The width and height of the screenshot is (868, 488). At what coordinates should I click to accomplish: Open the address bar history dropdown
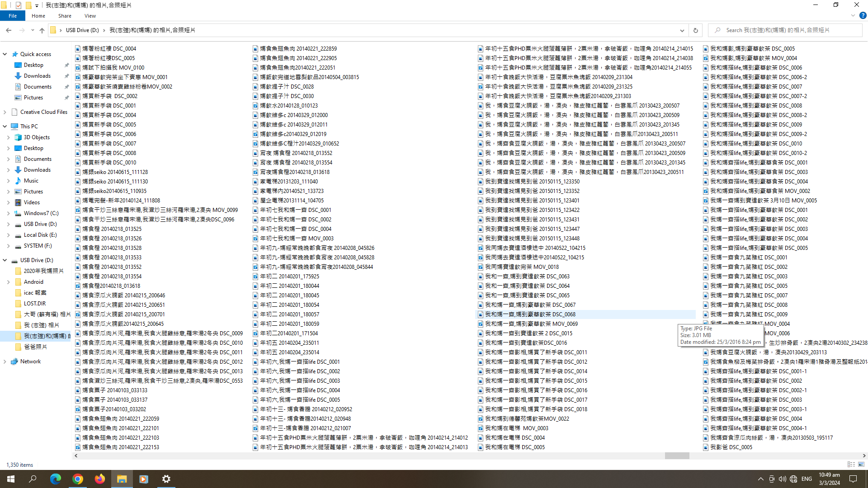tap(682, 30)
